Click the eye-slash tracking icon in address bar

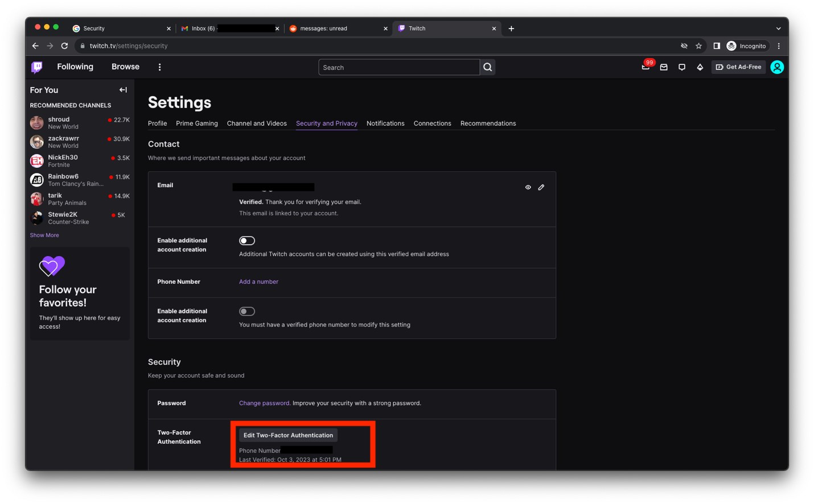[684, 46]
